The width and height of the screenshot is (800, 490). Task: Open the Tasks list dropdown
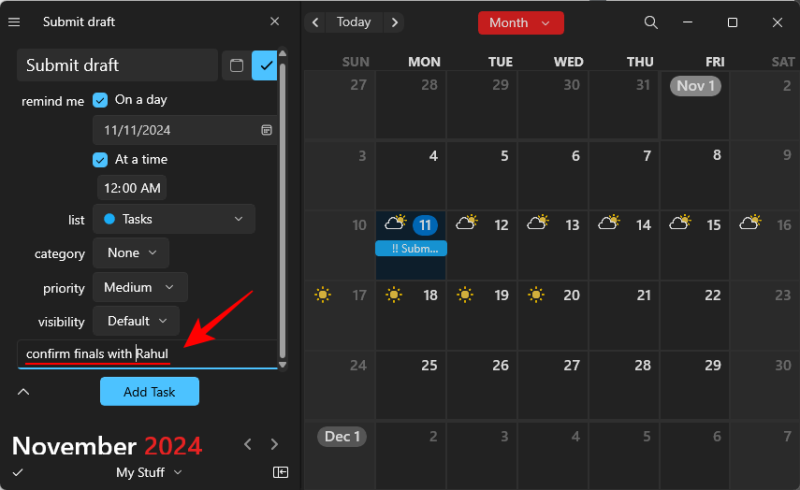pos(173,219)
